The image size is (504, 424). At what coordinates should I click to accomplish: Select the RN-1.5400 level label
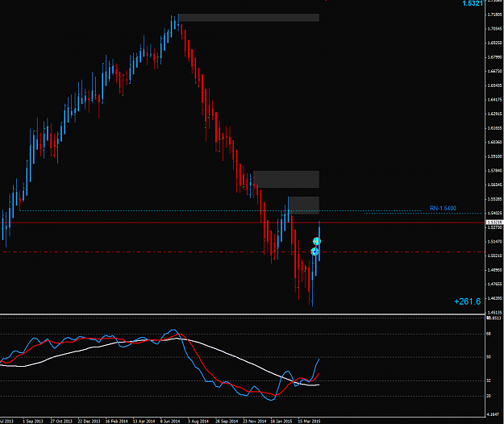(443, 208)
